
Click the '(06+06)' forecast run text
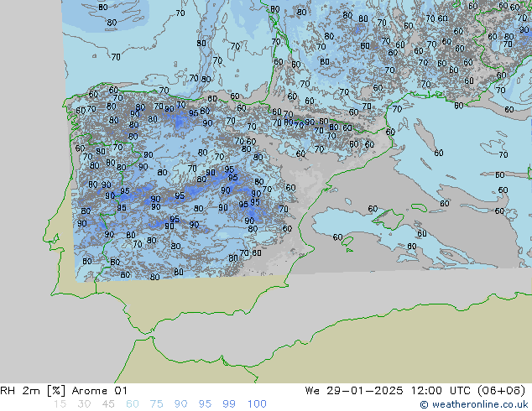502,391
